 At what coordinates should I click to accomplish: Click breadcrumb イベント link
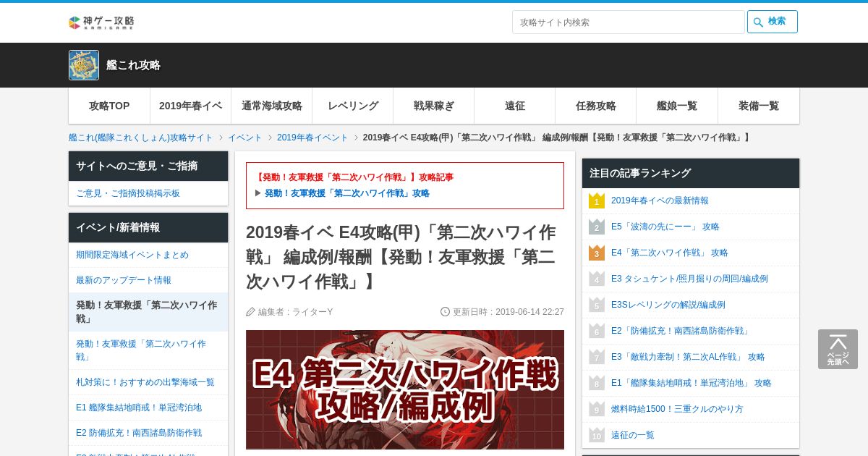point(245,138)
